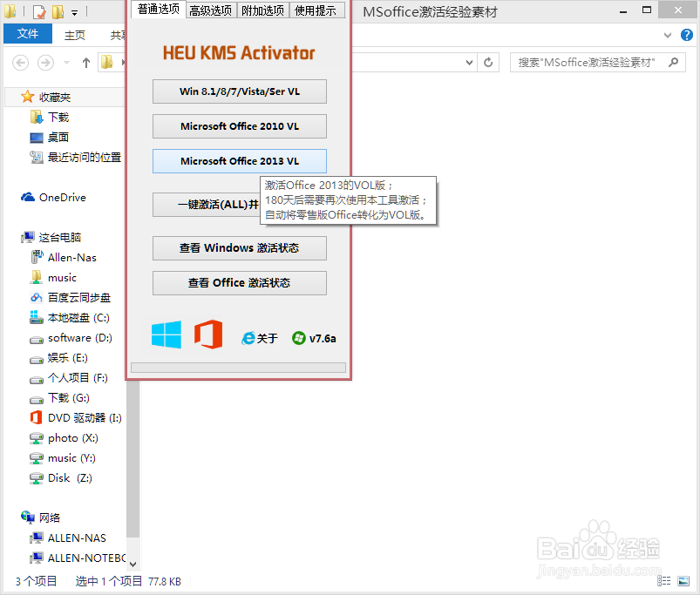
Task: Click 查看 Windows 激活状态 button
Action: click(239, 248)
